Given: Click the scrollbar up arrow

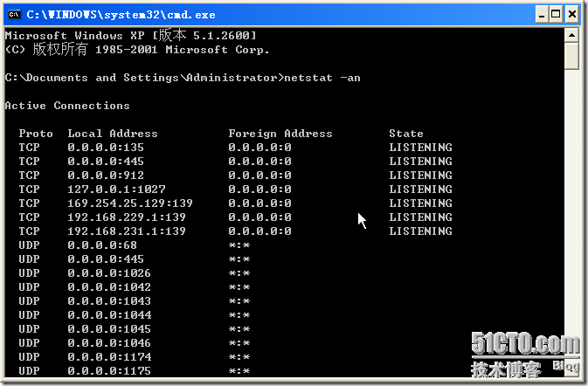Looking at the screenshot, I should (571, 36).
